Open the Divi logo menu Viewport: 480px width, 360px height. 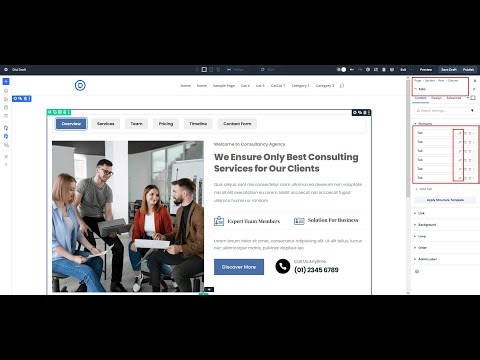point(6,69)
